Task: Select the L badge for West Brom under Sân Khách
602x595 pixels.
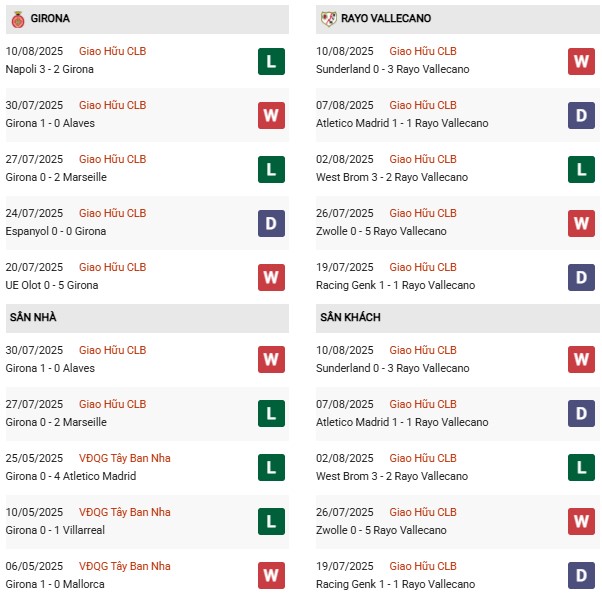Action: [581, 468]
